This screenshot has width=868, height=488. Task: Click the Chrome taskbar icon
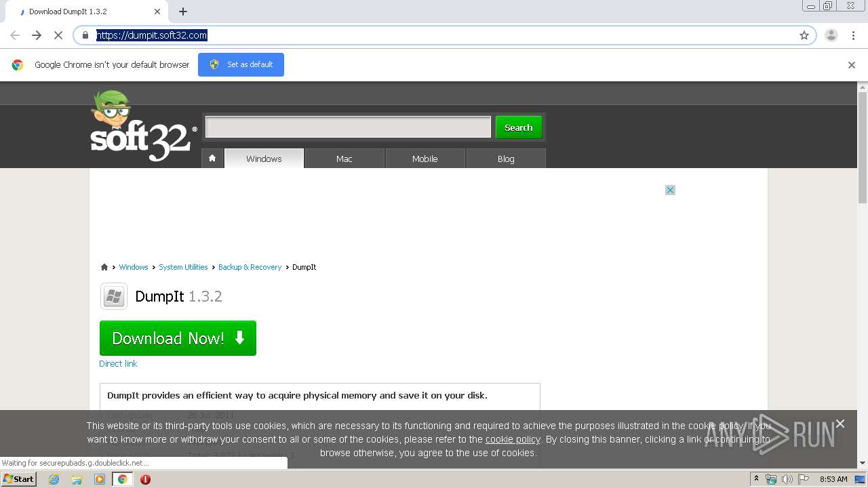click(122, 479)
